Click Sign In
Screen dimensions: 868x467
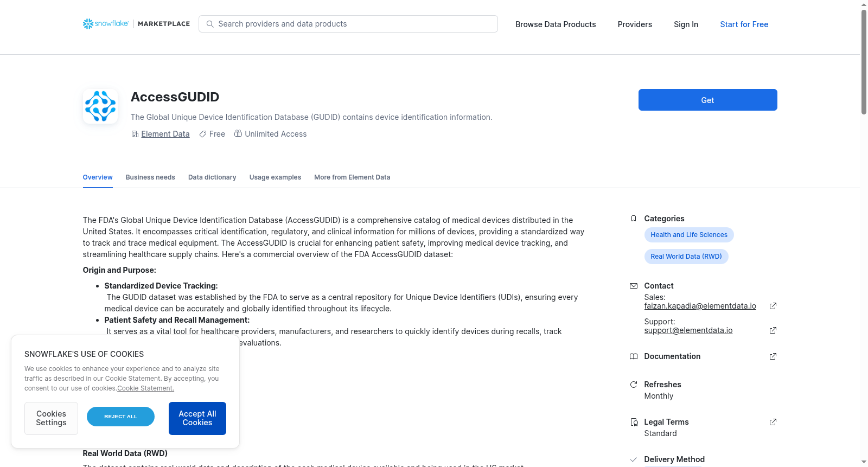686,24
